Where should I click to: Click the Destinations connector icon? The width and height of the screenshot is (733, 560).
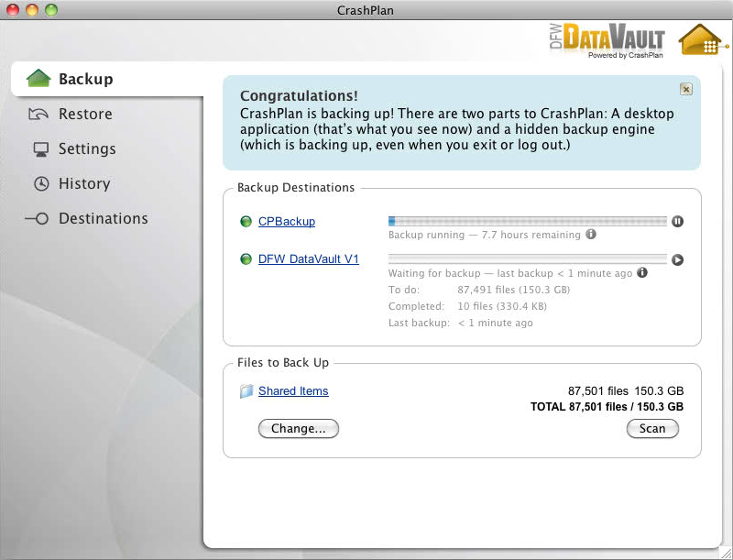[x=37, y=218]
